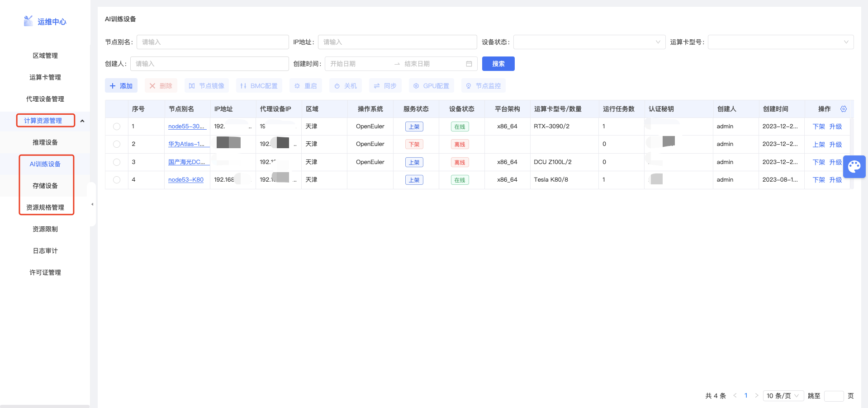The image size is (868, 408).
Task: Open the theme palette floating icon
Action: [x=854, y=167]
